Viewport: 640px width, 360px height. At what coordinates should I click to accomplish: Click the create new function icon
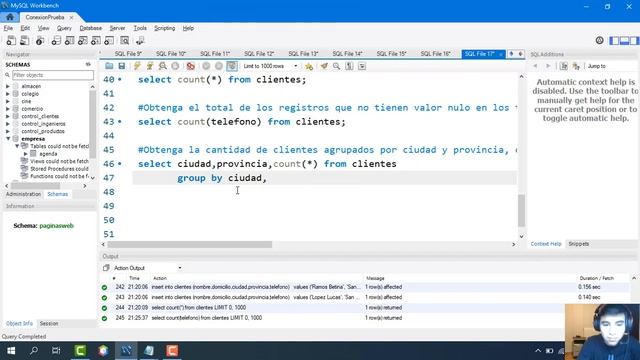coord(109,40)
